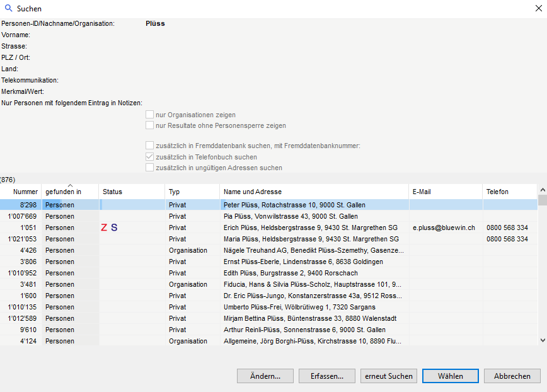Click the red Z status icon

click(104, 228)
